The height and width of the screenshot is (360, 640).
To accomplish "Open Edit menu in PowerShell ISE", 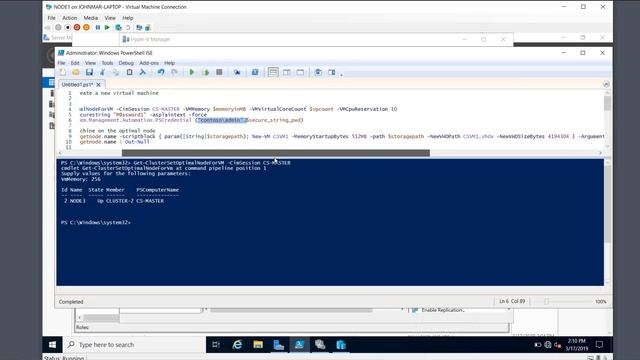I will tap(75, 63).
